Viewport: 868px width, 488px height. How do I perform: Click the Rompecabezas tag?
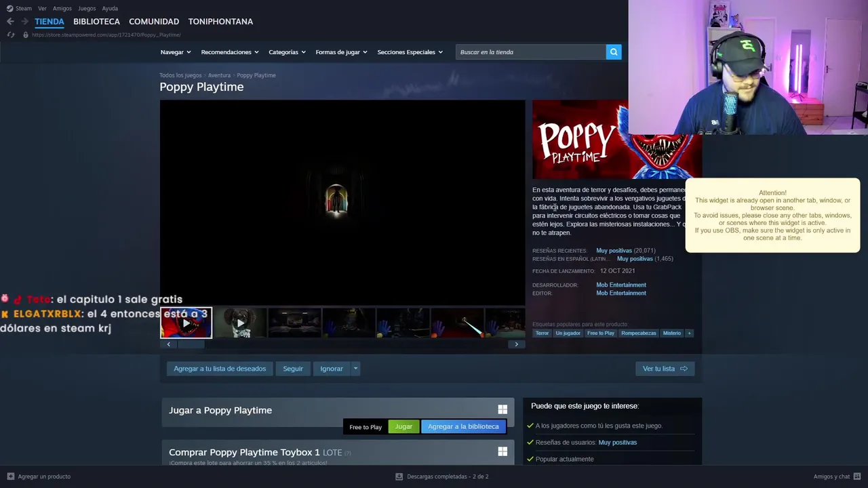point(639,333)
